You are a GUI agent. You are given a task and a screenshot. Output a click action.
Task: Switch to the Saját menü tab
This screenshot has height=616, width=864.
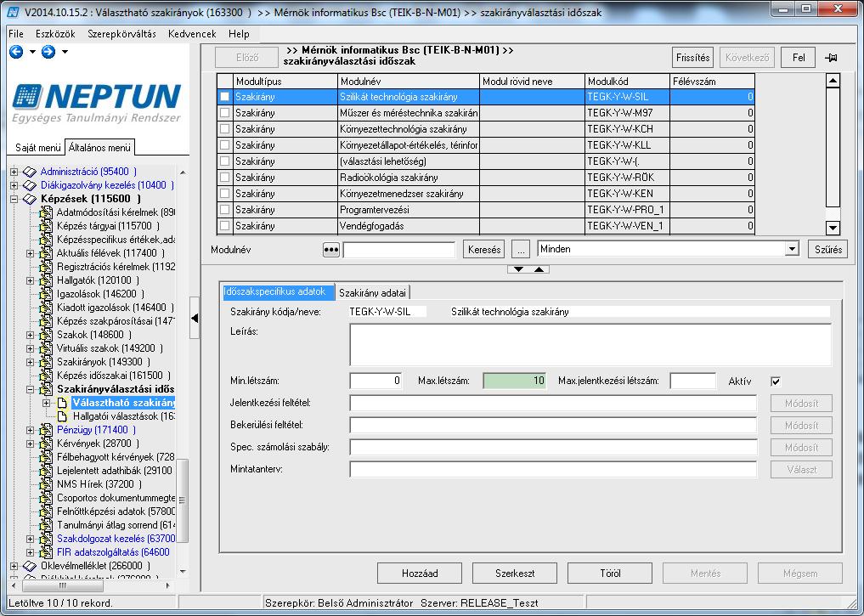37,148
